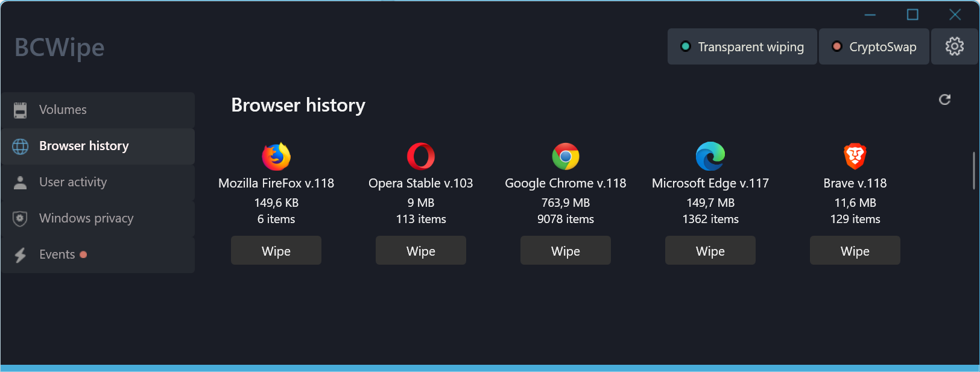Toggle CryptoSwap

click(874, 46)
